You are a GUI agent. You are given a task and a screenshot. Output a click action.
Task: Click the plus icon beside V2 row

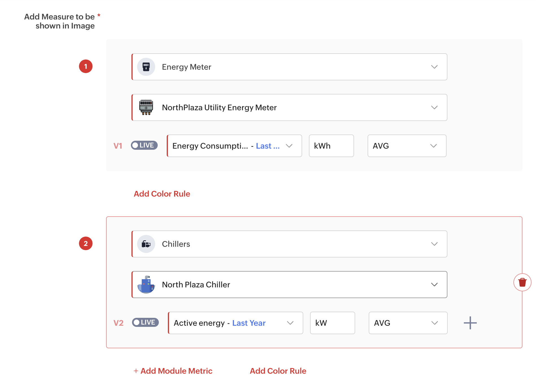[470, 323]
